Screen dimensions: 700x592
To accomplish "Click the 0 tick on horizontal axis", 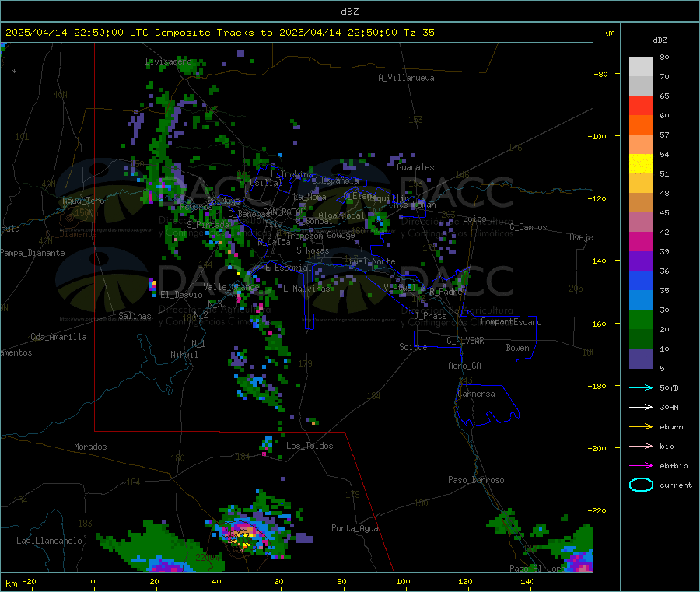I will [93, 582].
